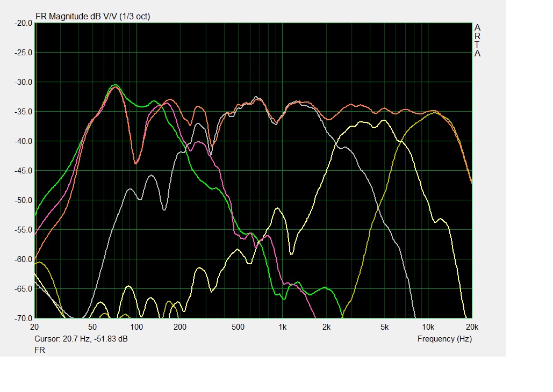Click the '-50.0' y-axis label
Viewport: 553px width, 392px height.
[x=23, y=200]
